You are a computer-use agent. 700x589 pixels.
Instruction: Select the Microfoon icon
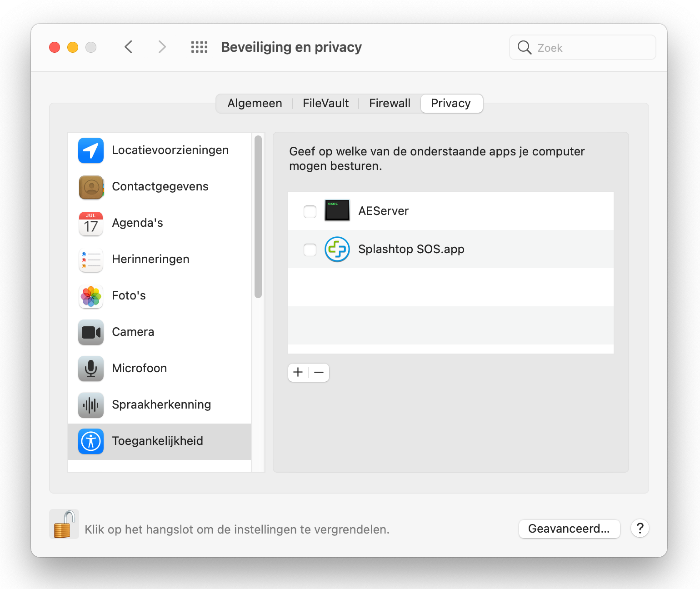91,369
